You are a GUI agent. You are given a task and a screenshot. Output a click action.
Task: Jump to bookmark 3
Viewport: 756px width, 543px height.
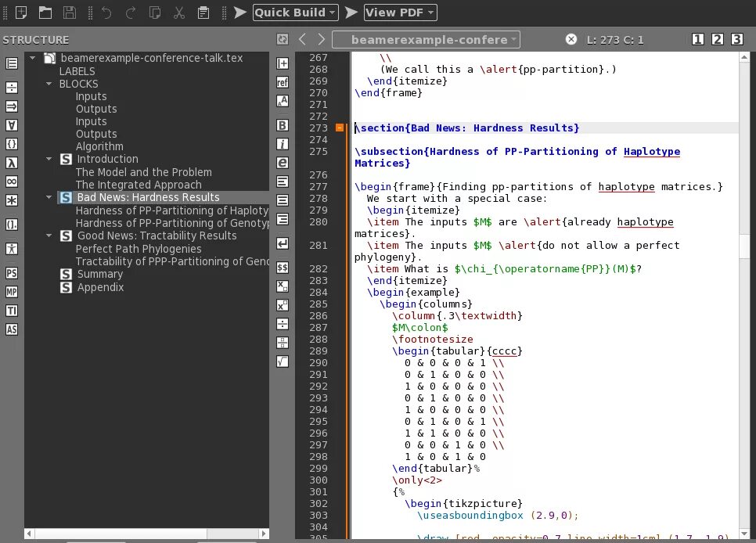(736, 40)
